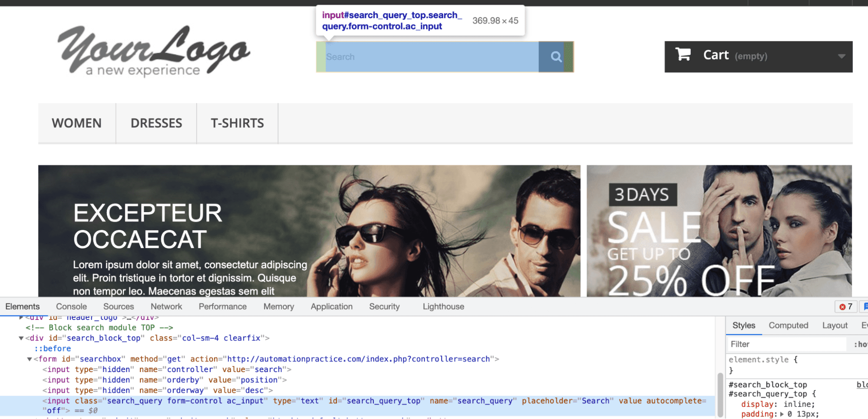Screen dimensions: 868x419
Task: Select the ::before pseudo-element node
Action: tap(53, 349)
